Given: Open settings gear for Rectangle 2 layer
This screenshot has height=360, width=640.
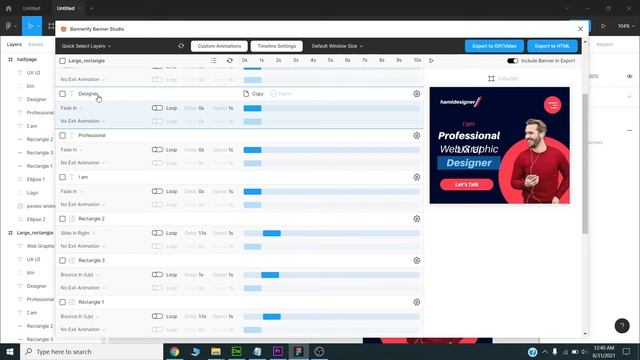Looking at the screenshot, I should (x=416, y=219).
